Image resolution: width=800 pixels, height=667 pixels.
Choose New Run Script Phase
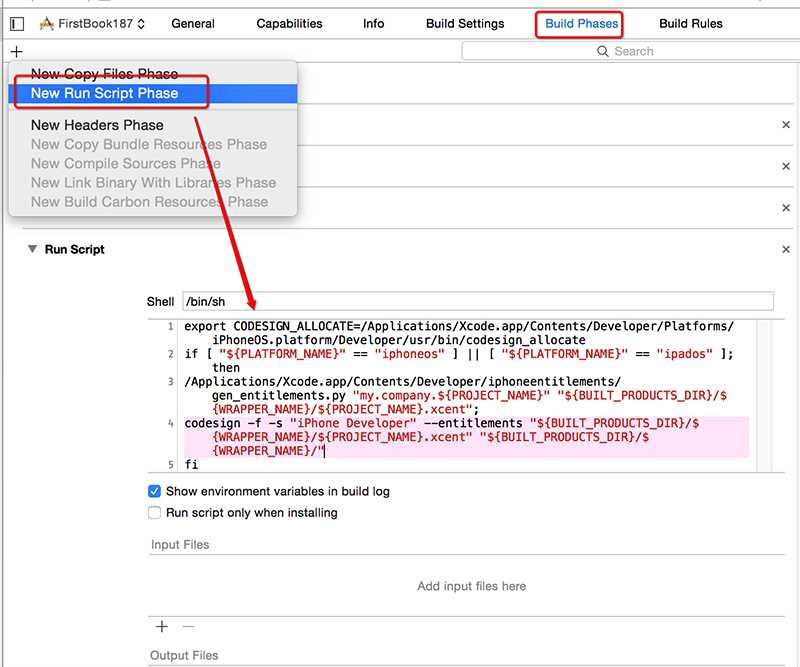tap(153, 93)
